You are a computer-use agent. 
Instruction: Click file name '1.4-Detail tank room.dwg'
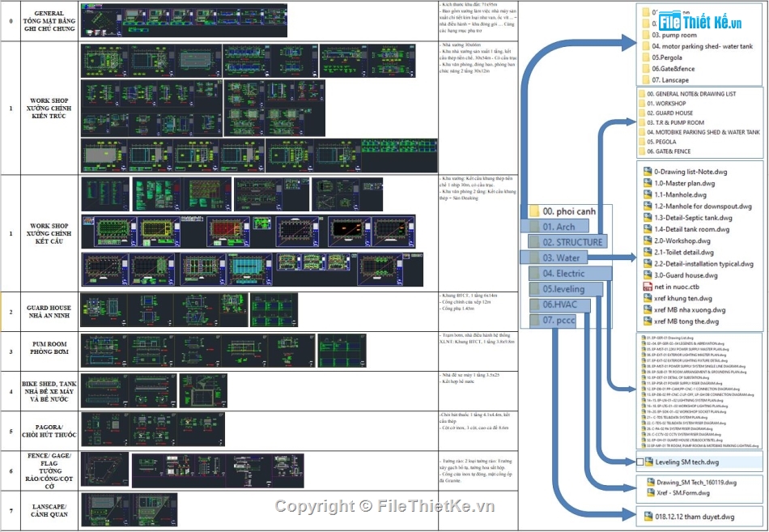pyautogui.click(x=691, y=229)
